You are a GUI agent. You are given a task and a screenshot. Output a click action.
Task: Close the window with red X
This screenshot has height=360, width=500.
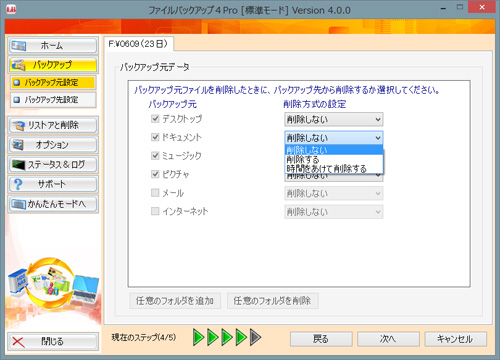point(481,7)
